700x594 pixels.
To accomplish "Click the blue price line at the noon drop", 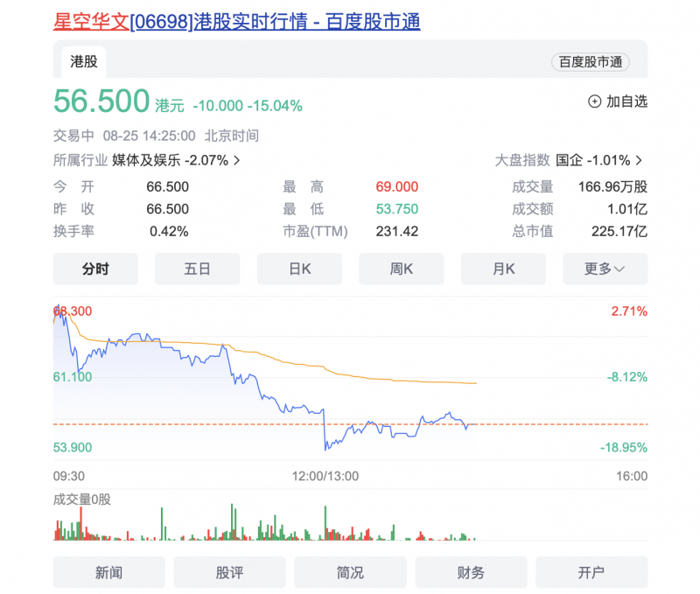I will (325, 433).
